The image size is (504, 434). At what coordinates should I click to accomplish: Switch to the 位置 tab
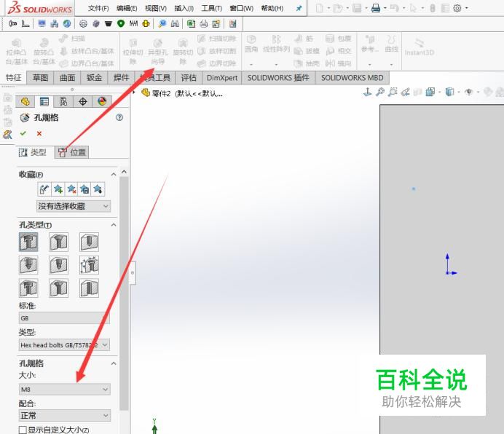click(71, 152)
